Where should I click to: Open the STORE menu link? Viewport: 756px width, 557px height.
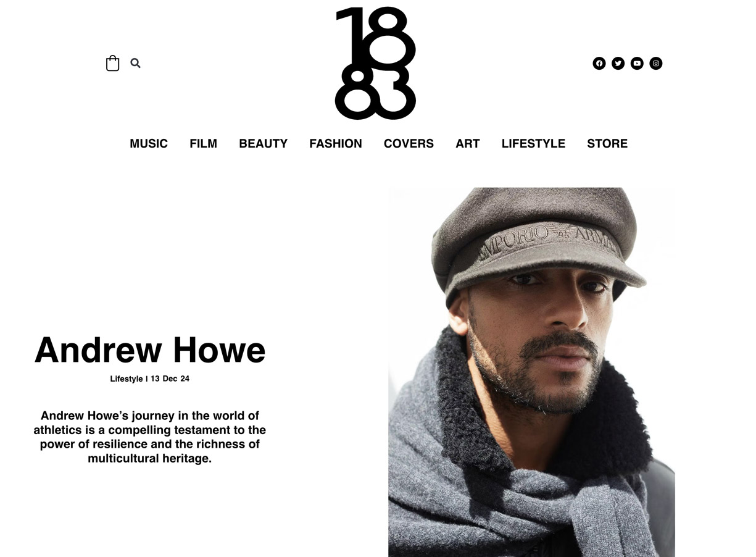pyautogui.click(x=607, y=143)
